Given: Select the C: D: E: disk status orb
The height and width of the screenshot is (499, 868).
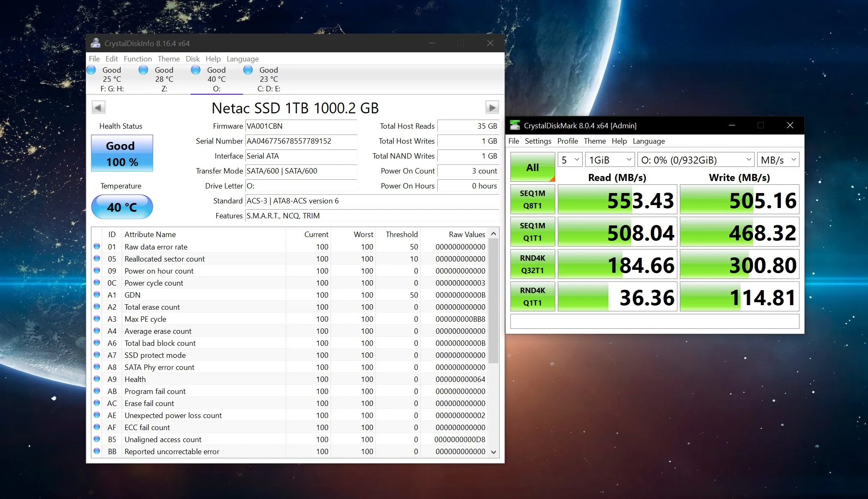Looking at the screenshot, I should (x=248, y=70).
